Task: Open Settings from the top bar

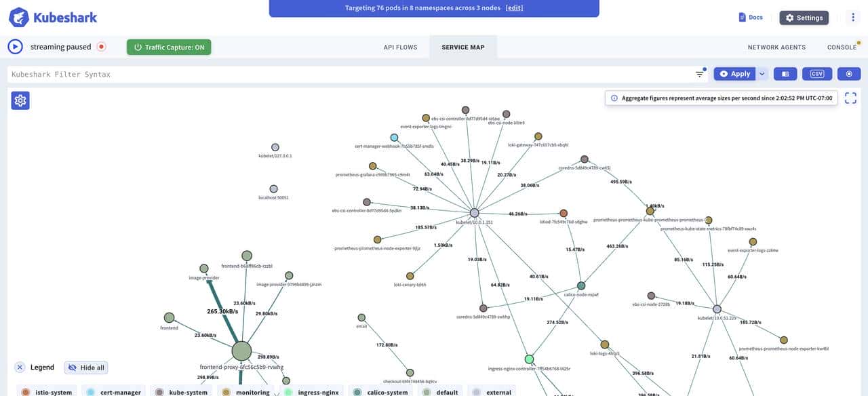Action: pyautogui.click(x=804, y=17)
